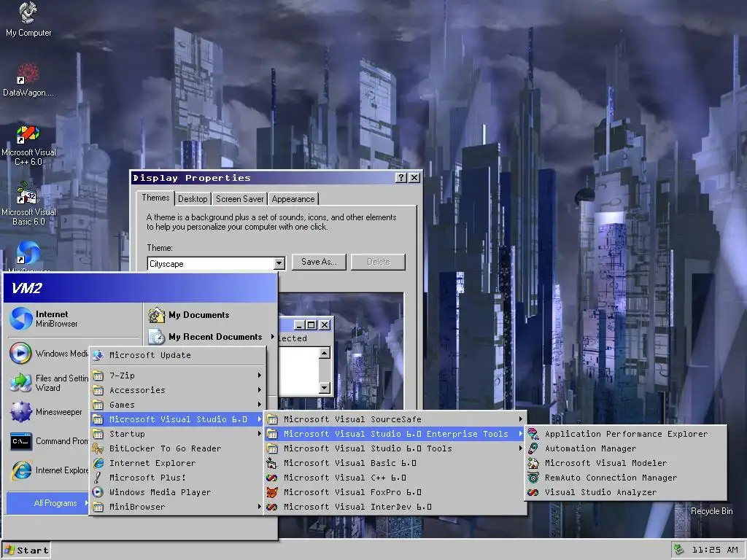Expand My Recent Documents submenu
Screen dimensions: 747x560
tap(211, 337)
